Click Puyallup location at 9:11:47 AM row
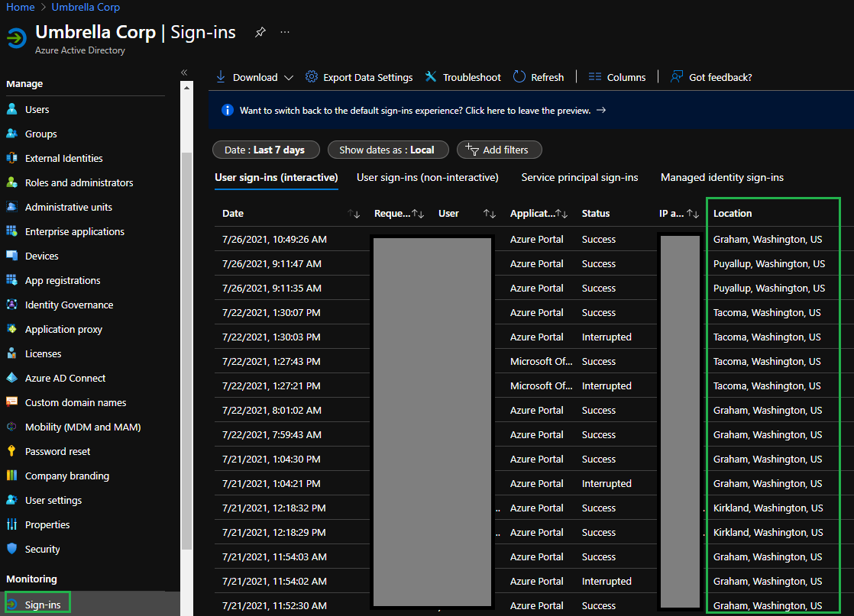Image resolution: width=854 pixels, height=616 pixels. (769, 263)
